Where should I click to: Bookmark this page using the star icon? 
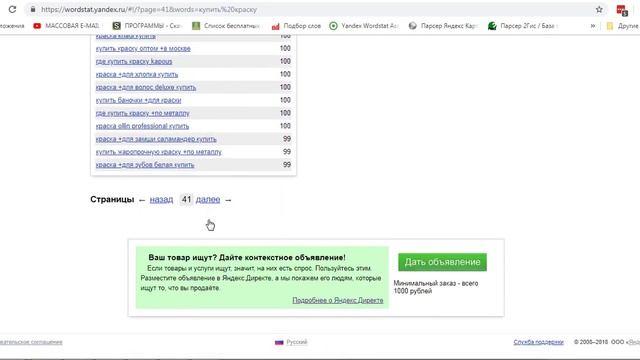(599, 9)
